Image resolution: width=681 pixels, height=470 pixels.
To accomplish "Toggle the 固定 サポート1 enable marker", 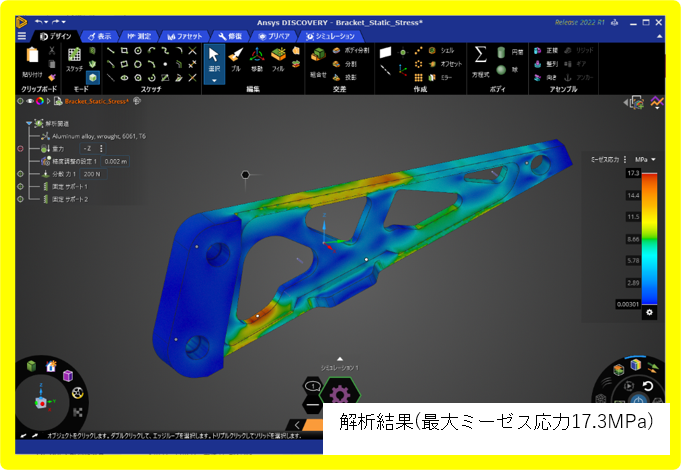I will (20, 186).
